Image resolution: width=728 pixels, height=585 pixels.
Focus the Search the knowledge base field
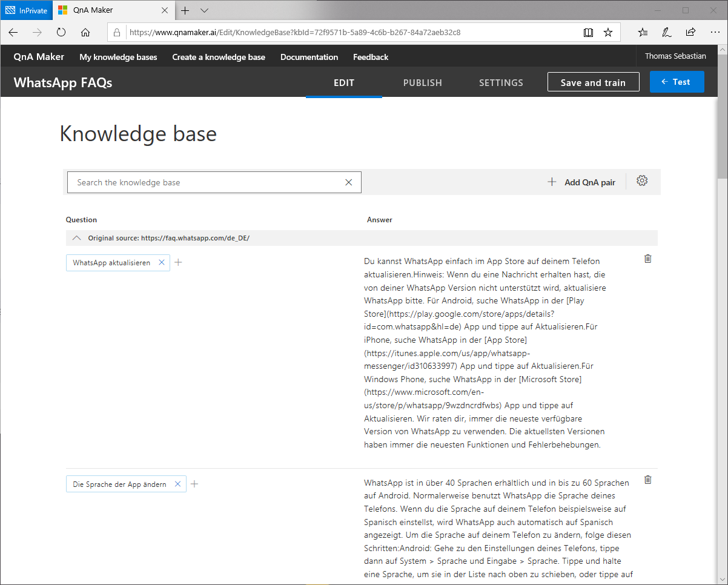coord(206,182)
